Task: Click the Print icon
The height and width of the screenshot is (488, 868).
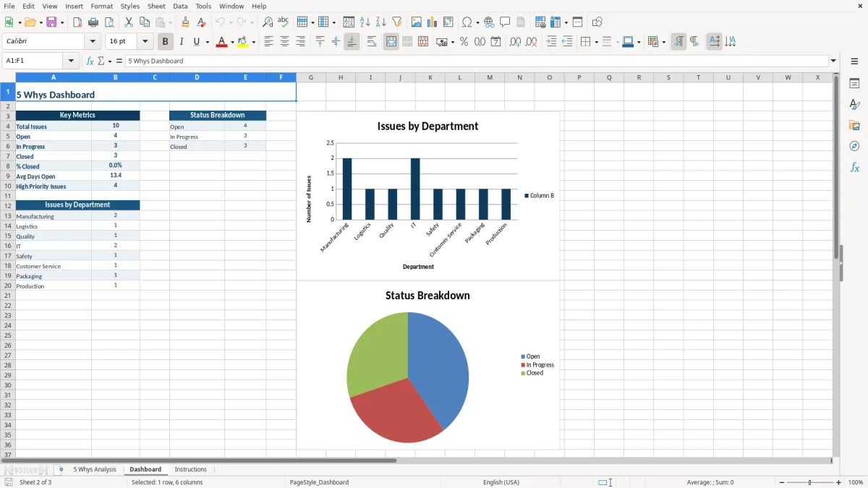Action: click(x=93, y=22)
